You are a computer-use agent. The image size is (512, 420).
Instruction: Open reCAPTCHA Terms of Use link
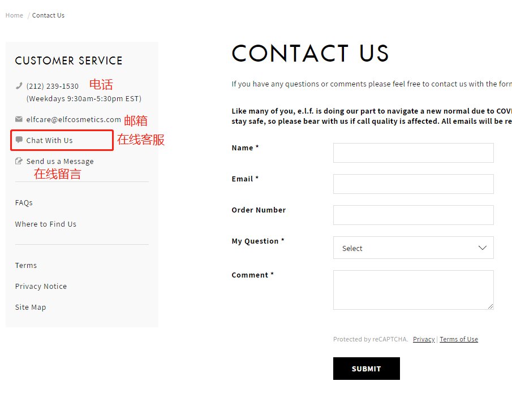pos(458,339)
